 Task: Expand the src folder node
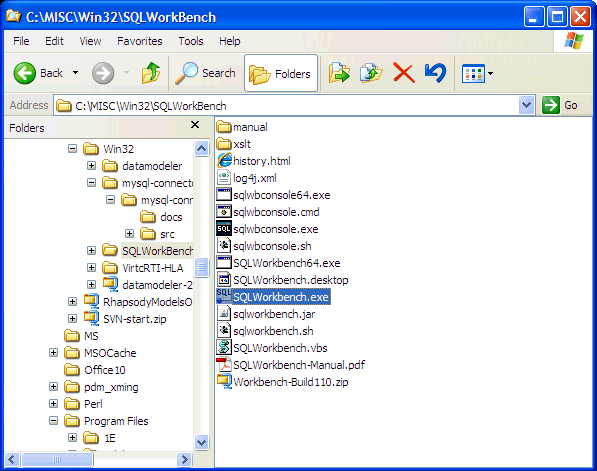point(129,233)
